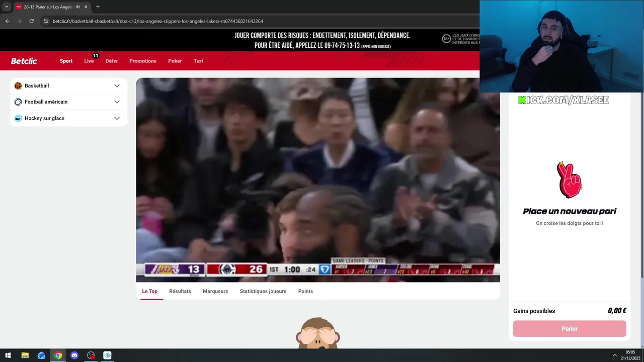Click the basketball icon in sidebar
The image size is (644, 362).
(x=18, y=85)
